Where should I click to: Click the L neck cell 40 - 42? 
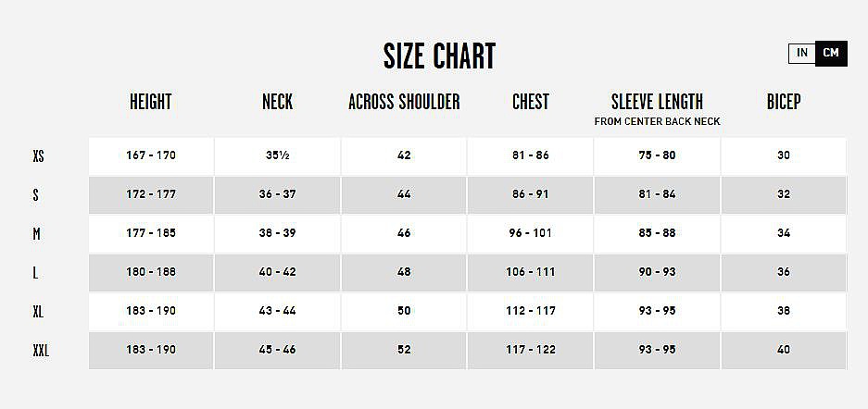click(x=277, y=272)
